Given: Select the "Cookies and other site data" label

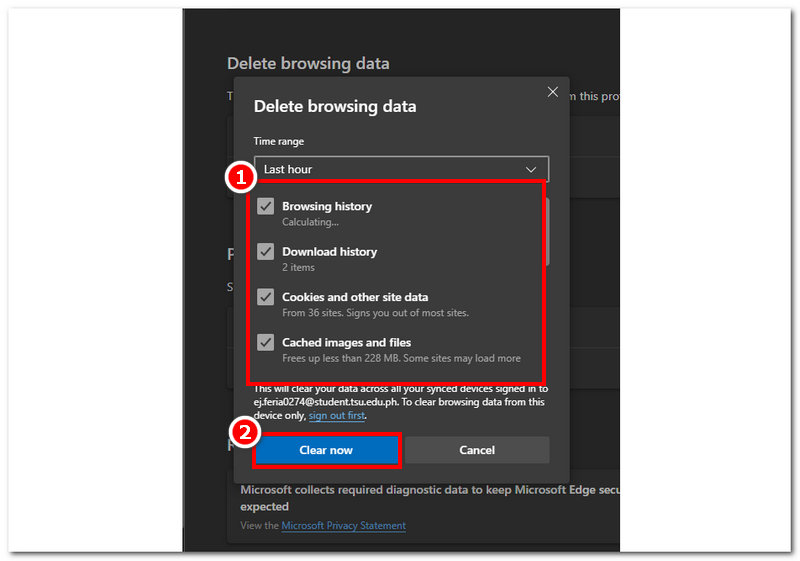Looking at the screenshot, I should [355, 297].
